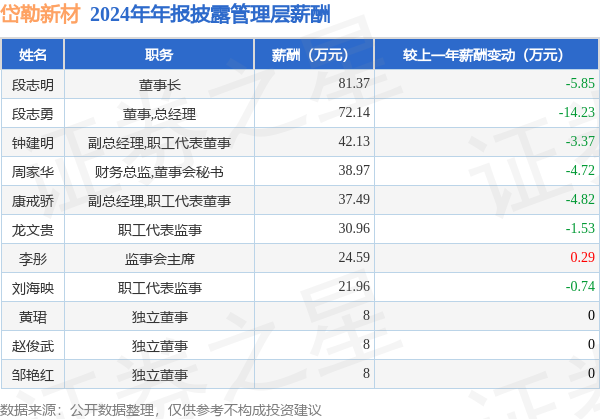Image resolution: width=600 pixels, height=419 pixels.
Task: Click 赵俊武's salary value 8
Action: tap(366, 344)
